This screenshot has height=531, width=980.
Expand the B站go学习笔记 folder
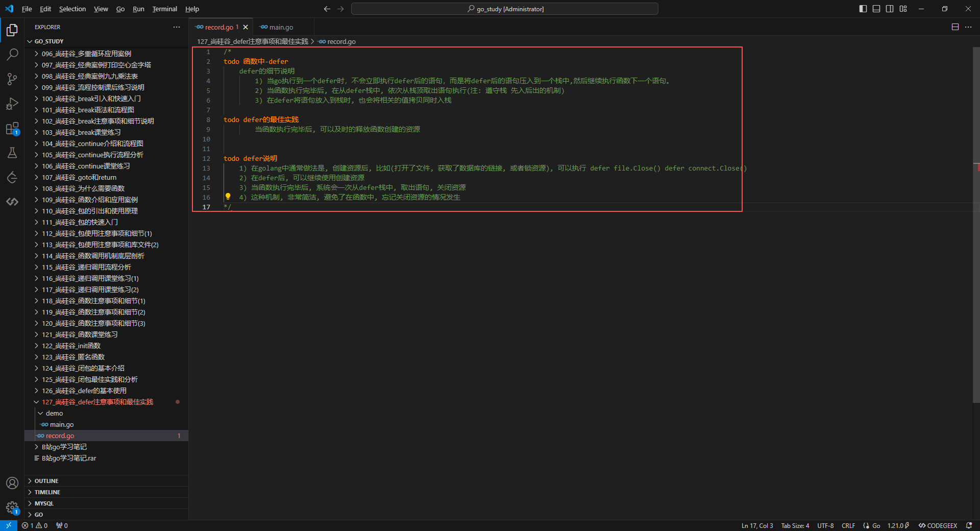click(107, 447)
